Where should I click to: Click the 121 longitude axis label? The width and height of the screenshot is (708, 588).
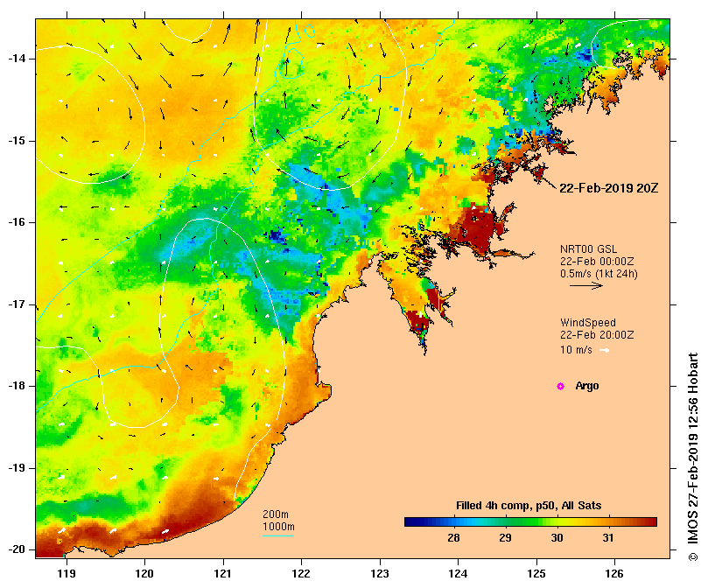(223, 574)
